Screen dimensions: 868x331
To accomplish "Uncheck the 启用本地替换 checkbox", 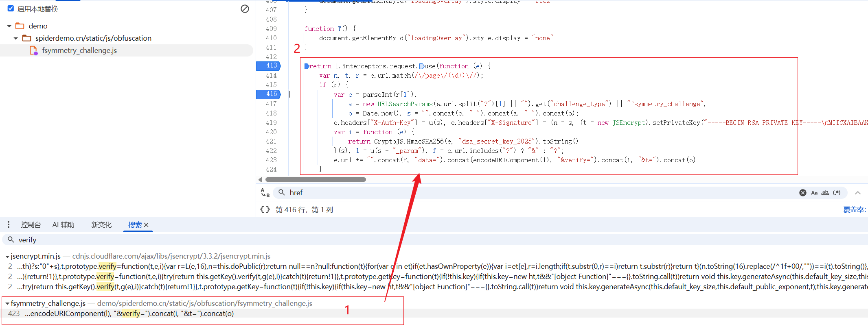I will [x=11, y=9].
